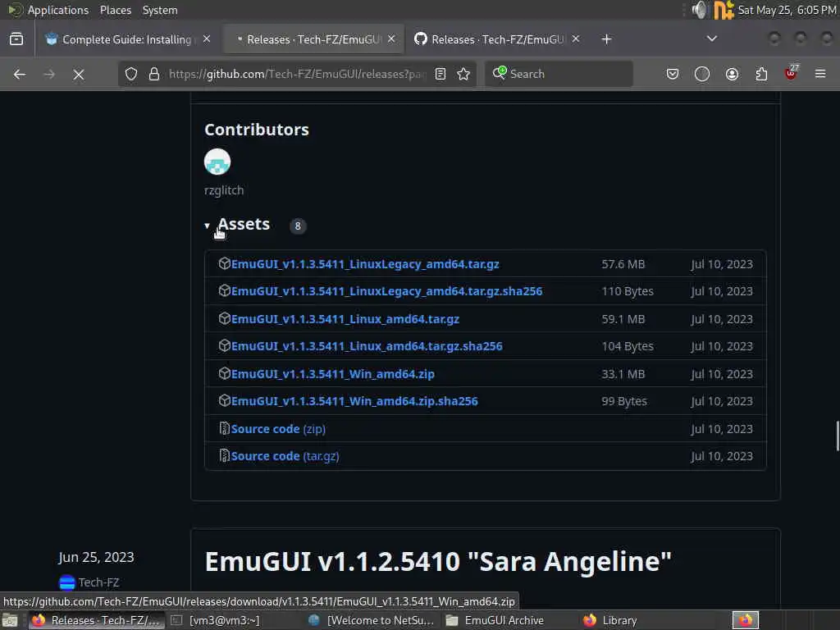Switch to Releases Tech-FZ taskbar window
The height and width of the screenshot is (630, 840).
(x=97, y=620)
